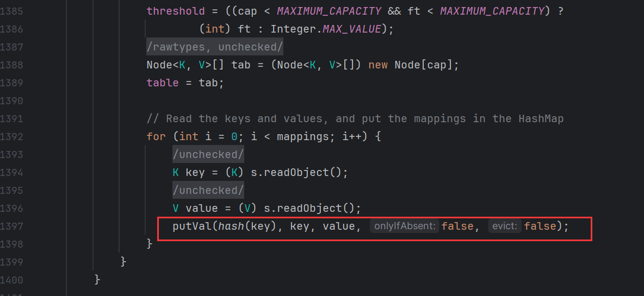Click the 'hash' method call on line 1397
Screen dimensions: 644x296
(231, 226)
